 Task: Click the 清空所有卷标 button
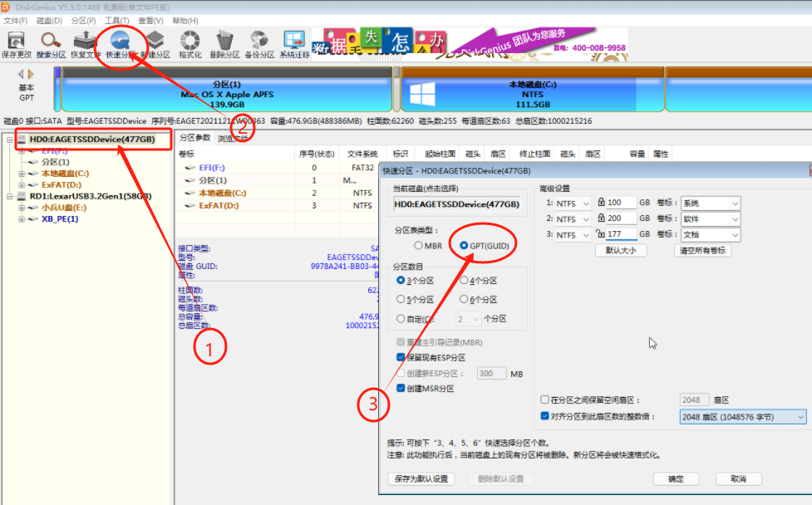tap(702, 251)
